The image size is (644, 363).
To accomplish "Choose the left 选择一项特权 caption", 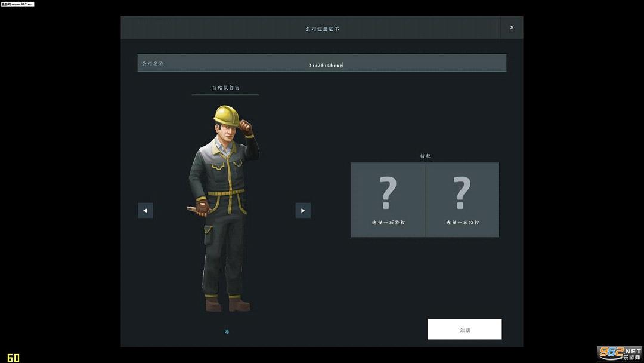I will pos(388,223).
